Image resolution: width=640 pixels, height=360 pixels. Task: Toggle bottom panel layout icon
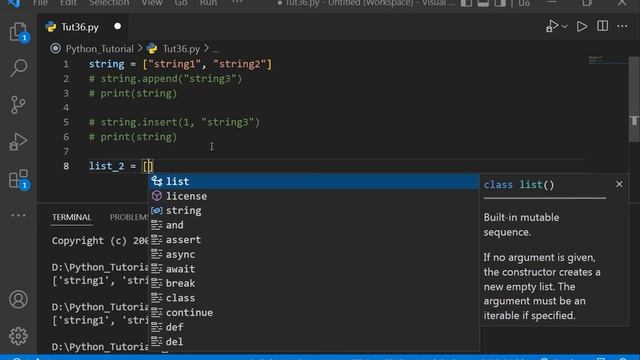pos(483,3)
